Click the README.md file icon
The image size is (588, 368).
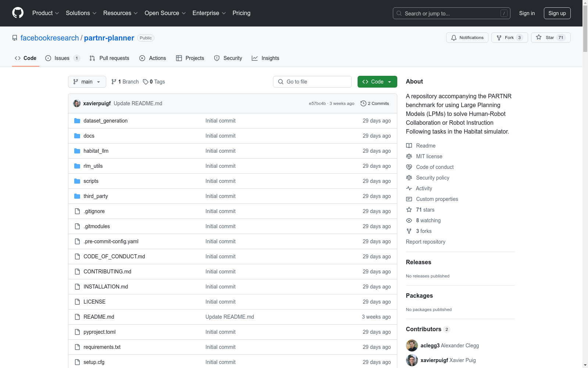77,317
